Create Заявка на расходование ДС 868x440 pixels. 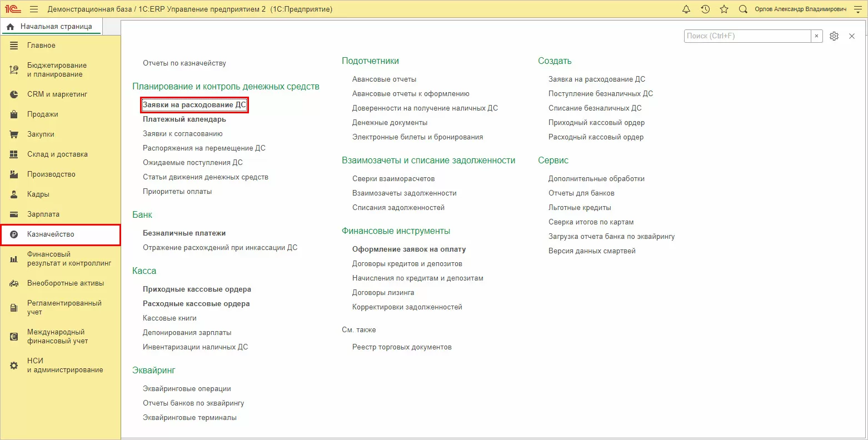coord(597,79)
